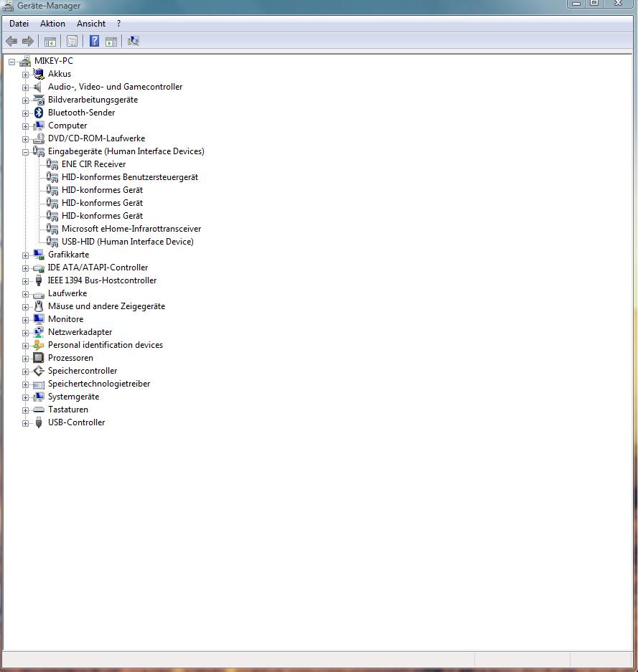Click the Grafikkarte display adapter icon
This screenshot has height=672, width=638.
point(39,255)
